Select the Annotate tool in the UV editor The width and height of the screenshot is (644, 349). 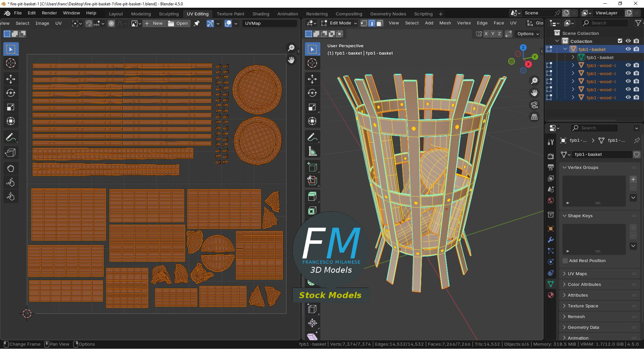pyautogui.click(x=11, y=137)
